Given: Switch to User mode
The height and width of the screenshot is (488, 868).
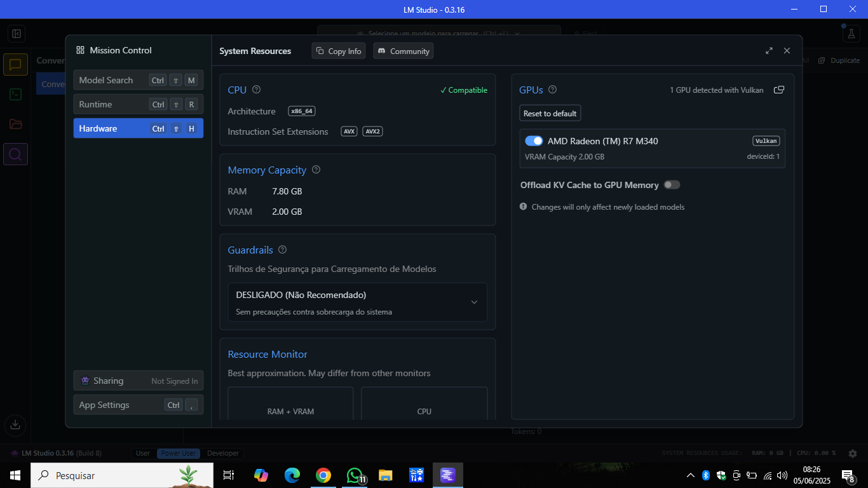Looking at the screenshot, I should point(143,453).
